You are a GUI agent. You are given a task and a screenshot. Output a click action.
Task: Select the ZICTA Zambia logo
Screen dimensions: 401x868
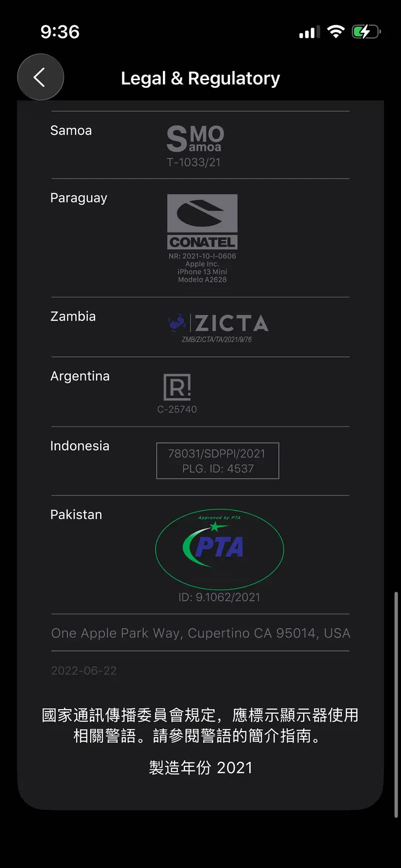pyautogui.click(x=218, y=324)
